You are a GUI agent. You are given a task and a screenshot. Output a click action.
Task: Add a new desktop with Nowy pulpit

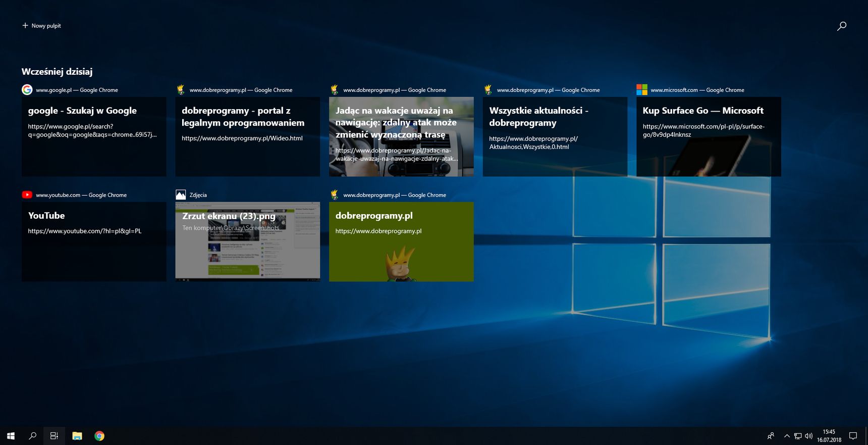pyautogui.click(x=41, y=26)
